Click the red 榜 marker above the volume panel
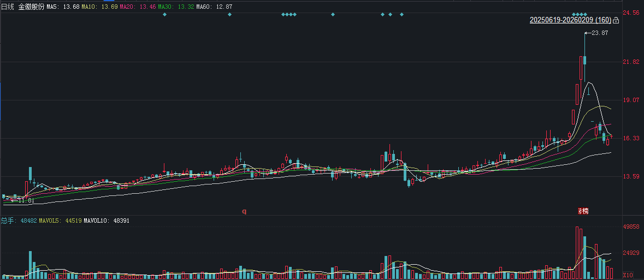The width and height of the screenshot is (644, 280). (583, 211)
